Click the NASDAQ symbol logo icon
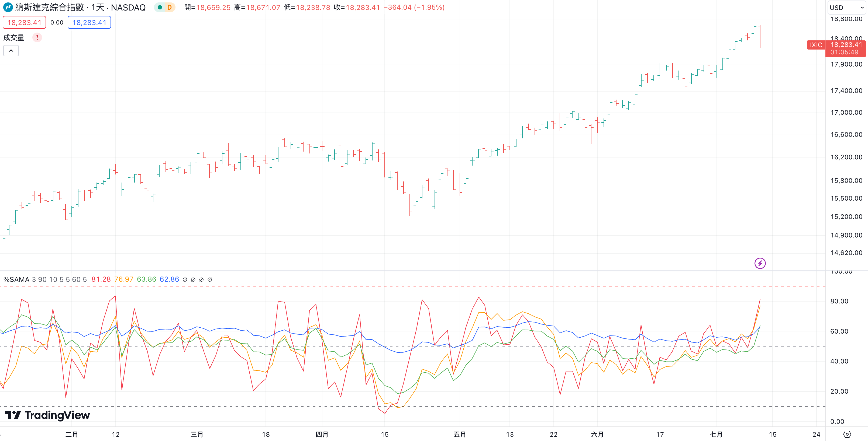868x441 pixels. (x=8, y=7)
